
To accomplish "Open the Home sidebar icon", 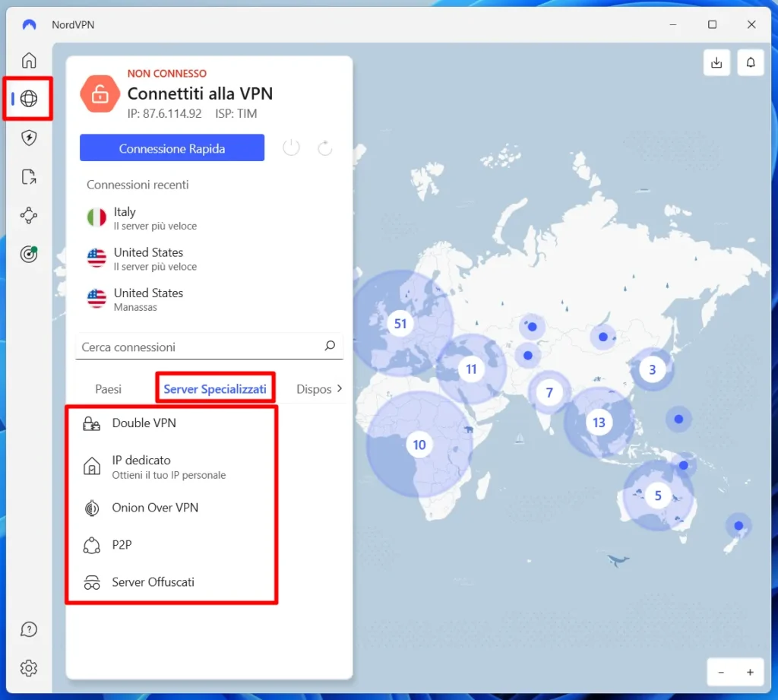I will 29,60.
